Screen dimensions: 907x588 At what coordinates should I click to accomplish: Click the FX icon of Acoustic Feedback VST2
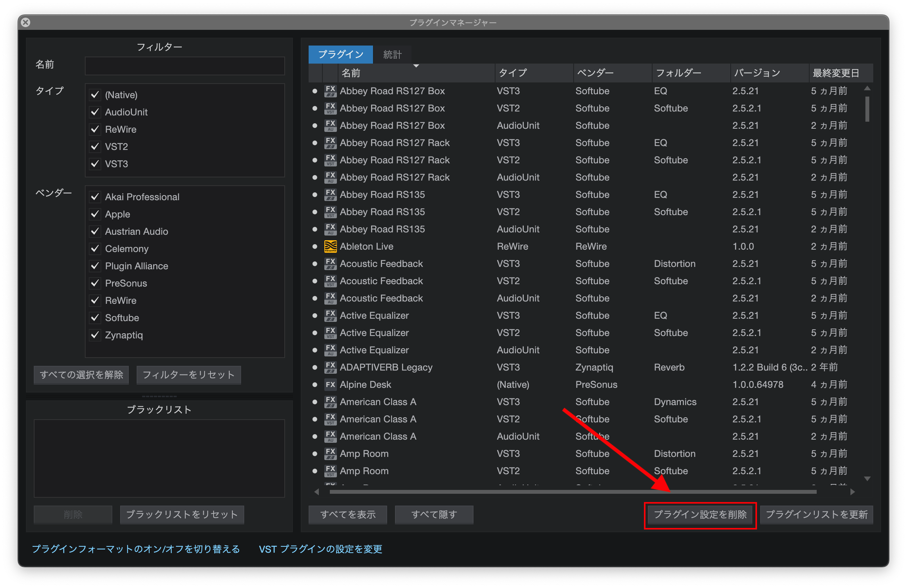(x=330, y=281)
